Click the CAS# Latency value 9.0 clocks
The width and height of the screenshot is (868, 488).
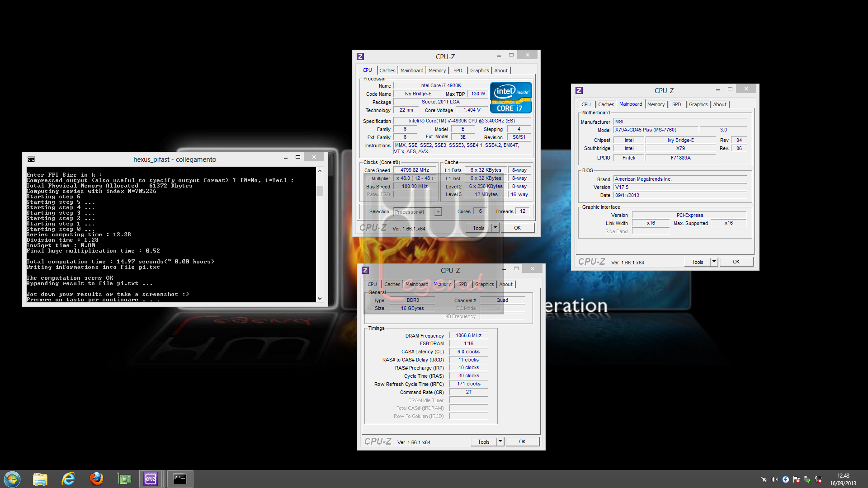[469, 352]
